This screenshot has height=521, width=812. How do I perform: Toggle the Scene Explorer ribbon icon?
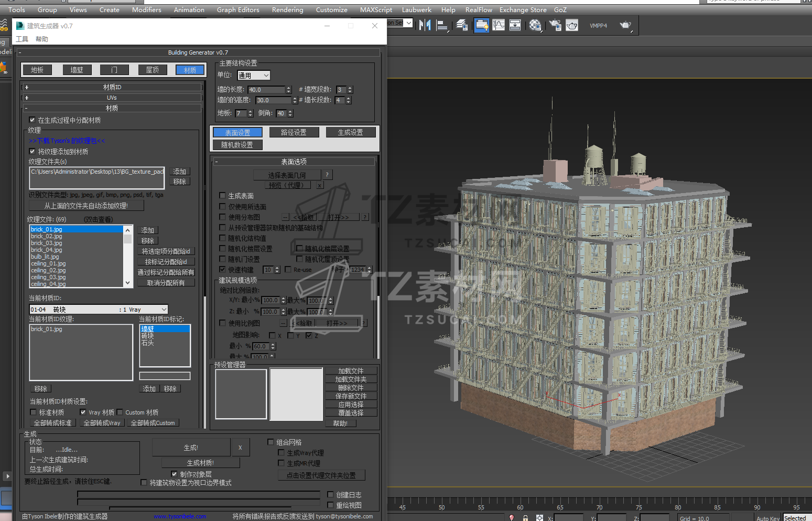pyautogui.click(x=481, y=25)
